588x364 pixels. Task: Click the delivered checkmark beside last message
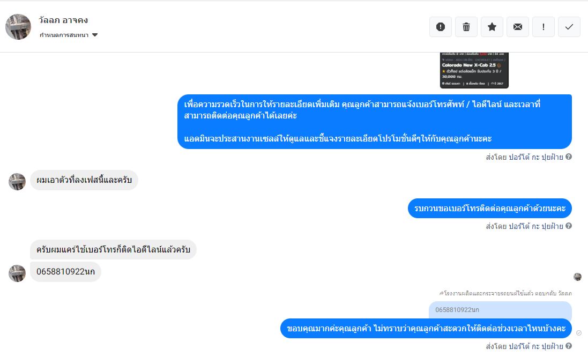coord(579,333)
